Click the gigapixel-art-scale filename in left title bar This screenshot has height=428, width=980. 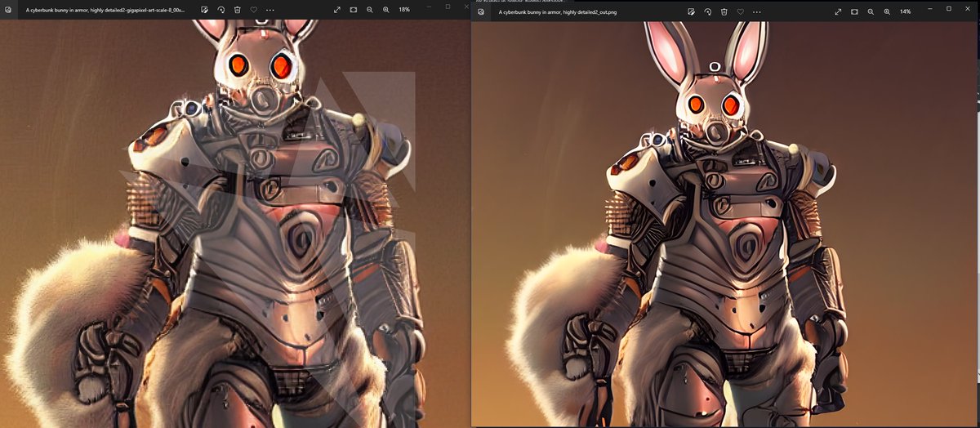point(105,10)
